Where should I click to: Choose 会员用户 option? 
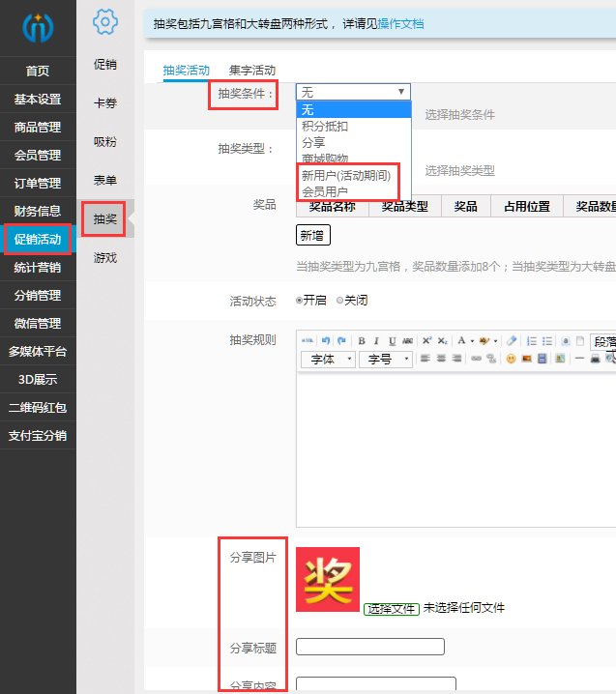(325, 191)
